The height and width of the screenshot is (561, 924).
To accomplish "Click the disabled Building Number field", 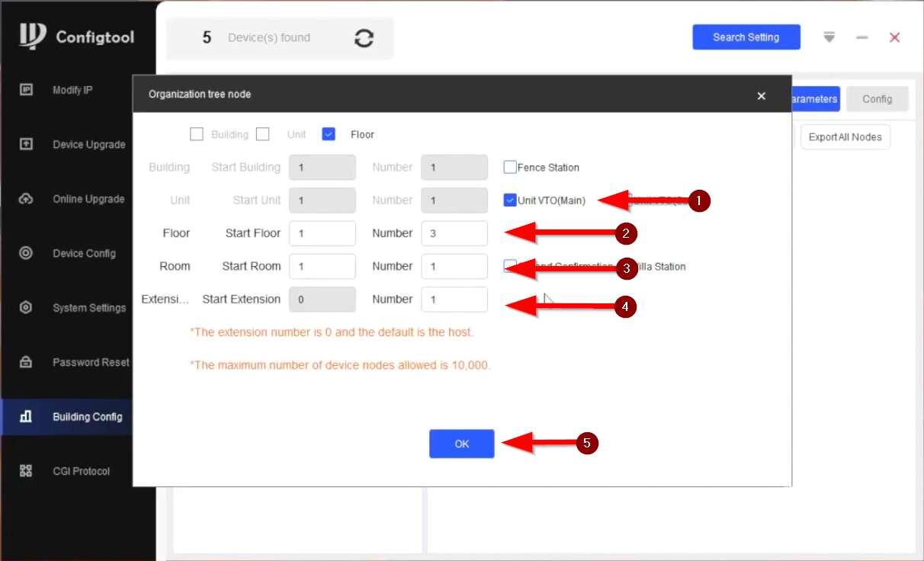I will pos(454,167).
